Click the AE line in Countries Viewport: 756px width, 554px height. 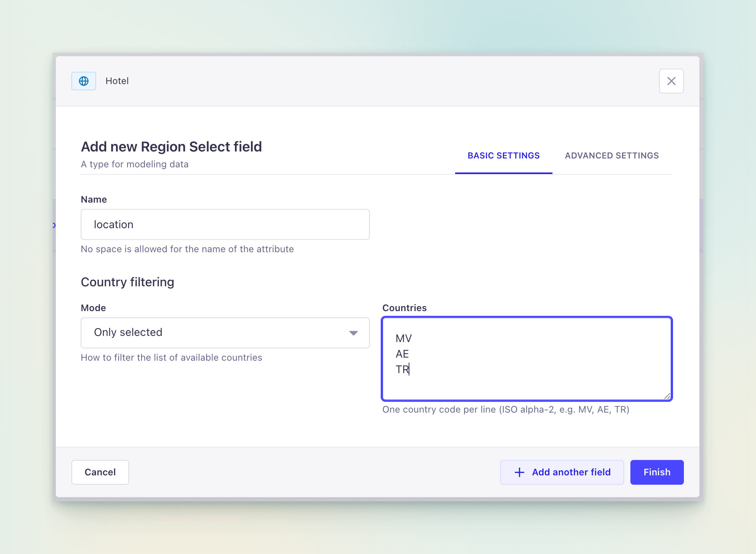click(x=402, y=354)
